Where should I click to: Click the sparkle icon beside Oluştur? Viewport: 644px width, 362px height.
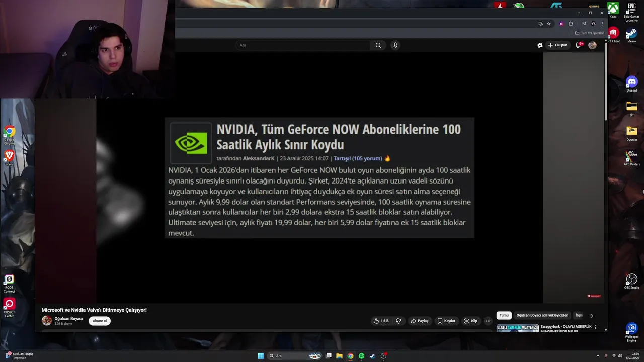540,45
